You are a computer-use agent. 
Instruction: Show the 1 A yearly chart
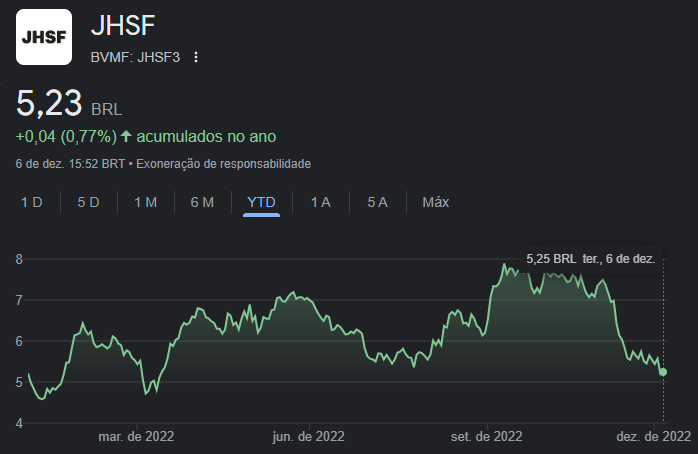[321, 202]
